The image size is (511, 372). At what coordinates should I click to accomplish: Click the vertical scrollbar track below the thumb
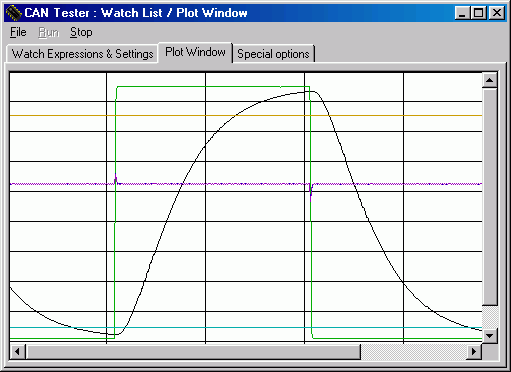click(x=490, y=317)
